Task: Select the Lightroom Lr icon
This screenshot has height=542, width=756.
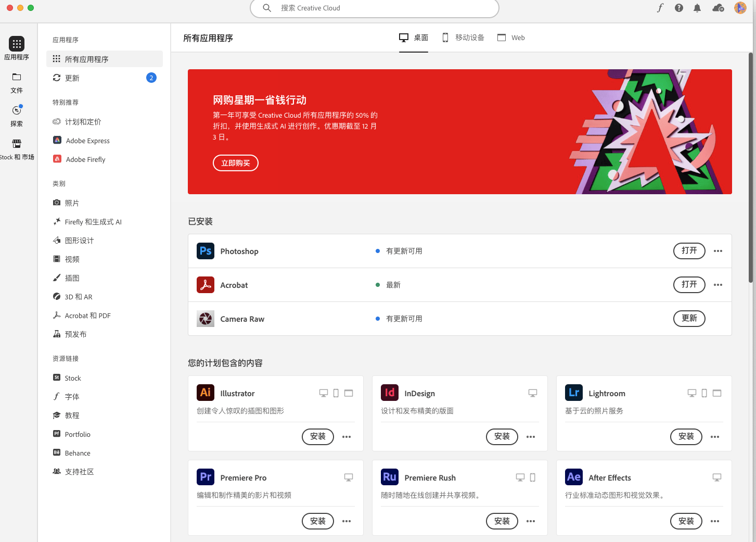Action: [574, 393]
